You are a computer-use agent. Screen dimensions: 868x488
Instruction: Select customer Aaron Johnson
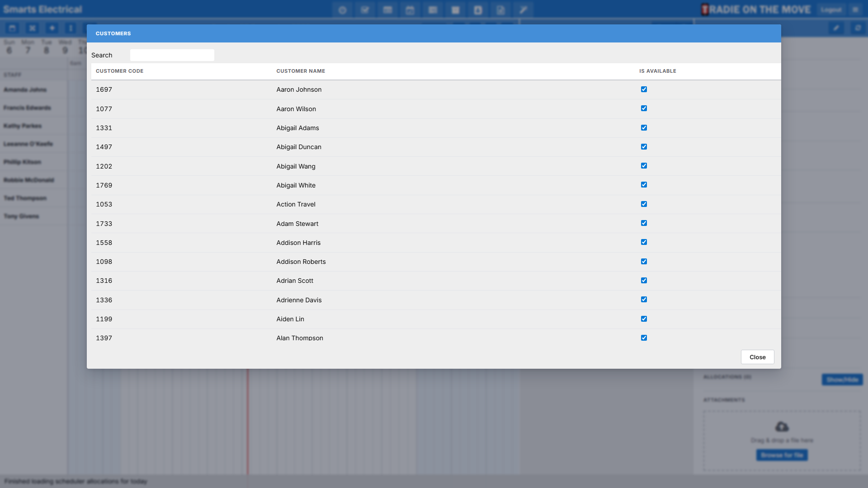coord(299,89)
